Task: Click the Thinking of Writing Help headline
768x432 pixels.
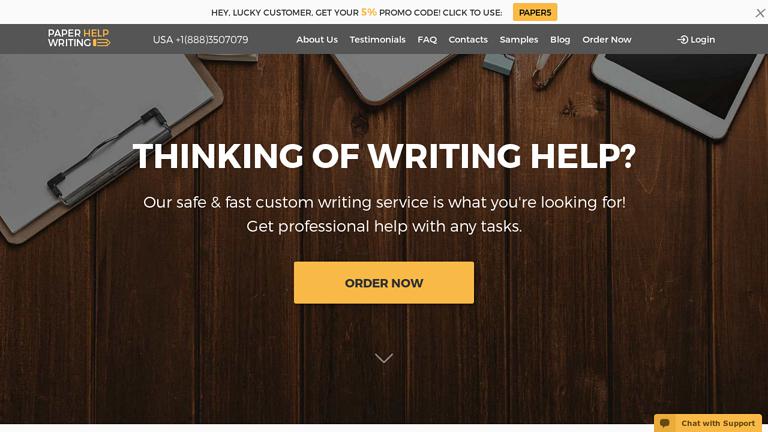Action: point(384,156)
